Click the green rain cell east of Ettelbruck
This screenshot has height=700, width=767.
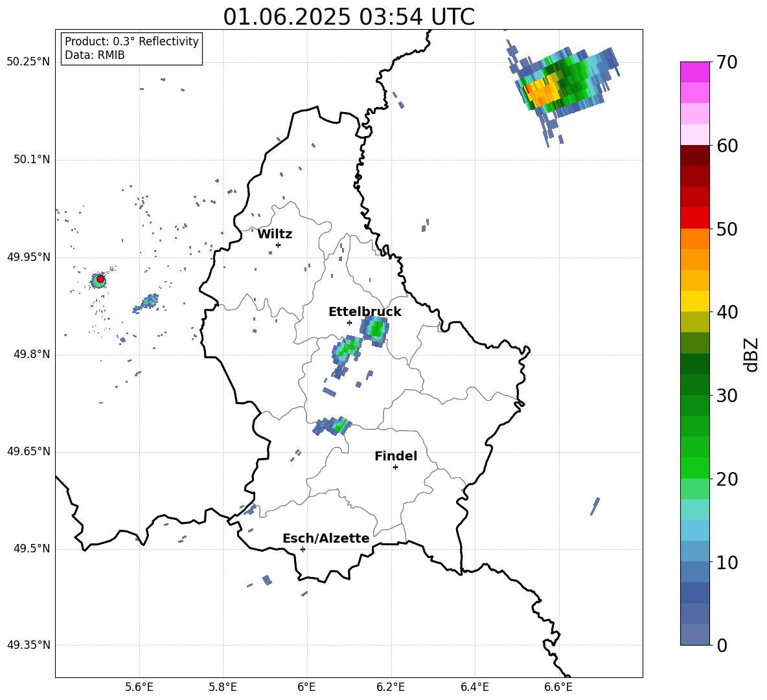coord(375,331)
